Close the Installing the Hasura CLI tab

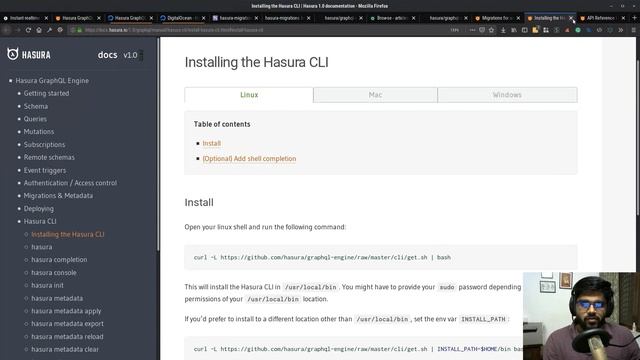click(x=571, y=18)
